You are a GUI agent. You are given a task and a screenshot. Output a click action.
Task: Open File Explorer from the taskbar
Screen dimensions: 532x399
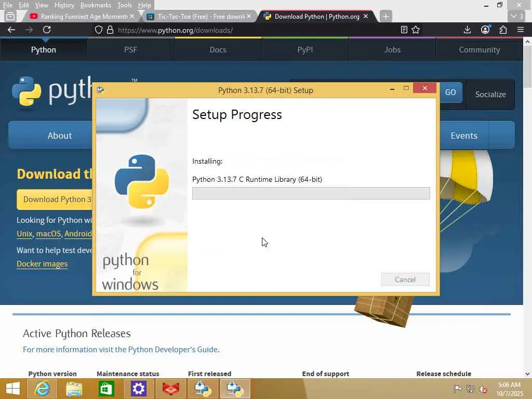pyautogui.click(x=74, y=389)
